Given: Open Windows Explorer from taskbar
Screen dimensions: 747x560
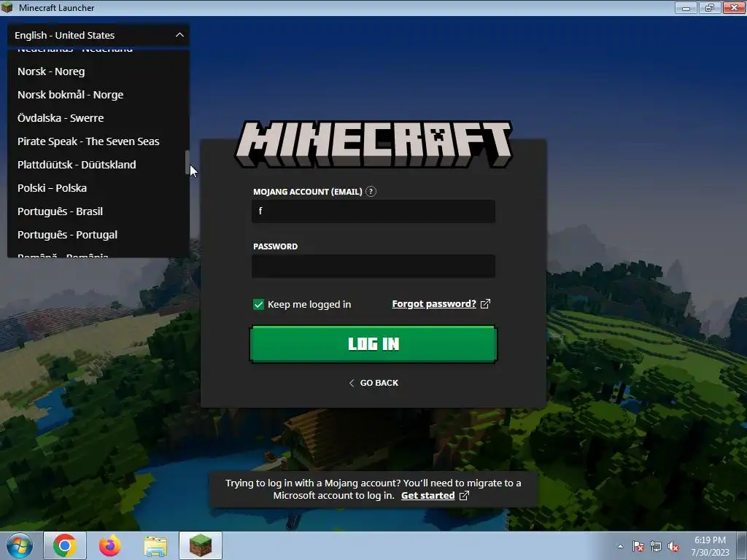Looking at the screenshot, I should point(155,545).
